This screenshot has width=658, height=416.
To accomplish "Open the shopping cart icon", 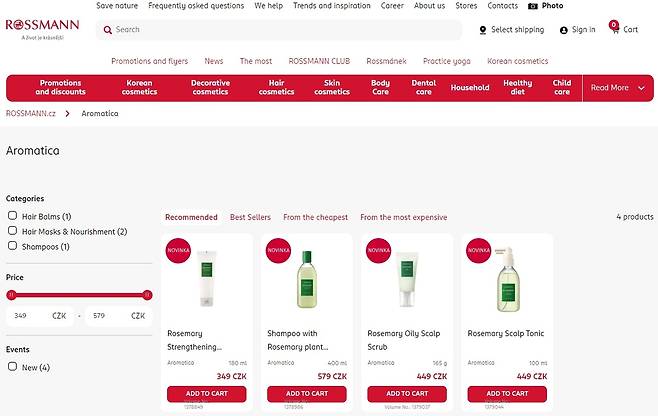I will click(613, 28).
